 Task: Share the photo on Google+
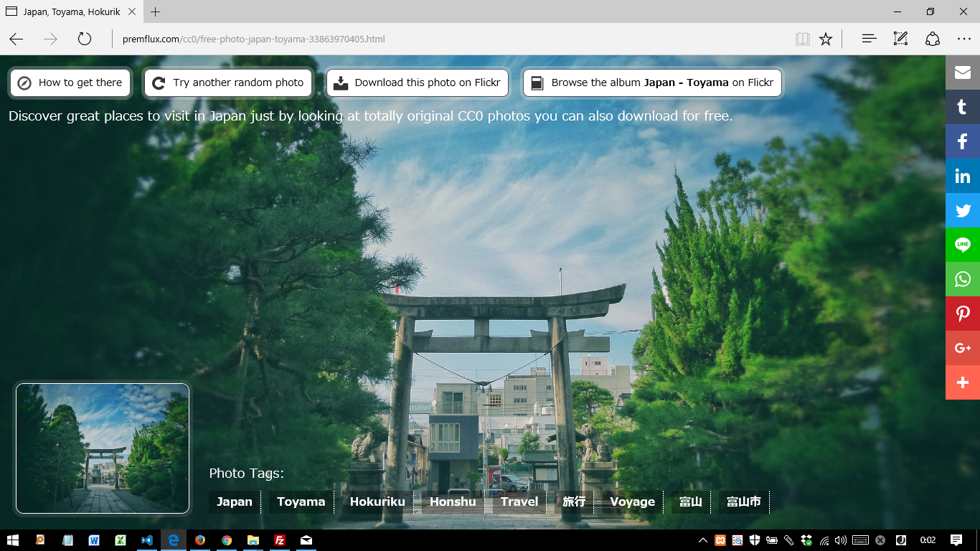coord(962,348)
